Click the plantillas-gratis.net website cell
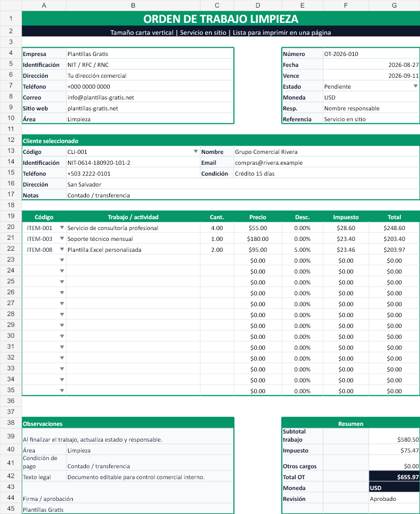Viewport: 420px width, 514px height. tap(150, 108)
